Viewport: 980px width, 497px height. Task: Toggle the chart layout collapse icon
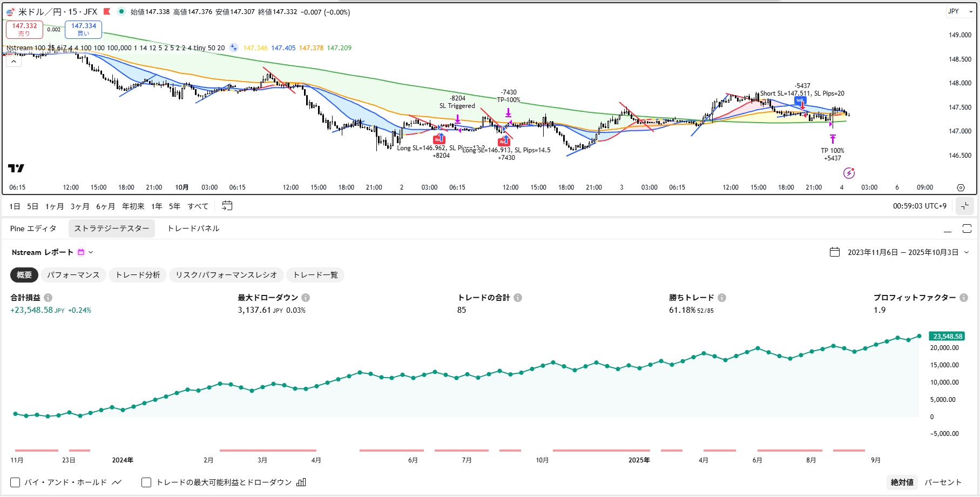(964, 206)
